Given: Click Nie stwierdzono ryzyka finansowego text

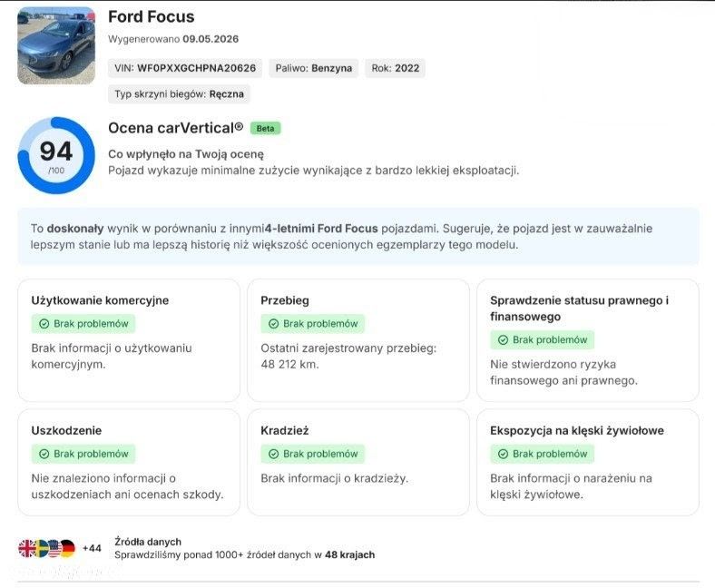Looking at the screenshot, I should click(564, 373).
